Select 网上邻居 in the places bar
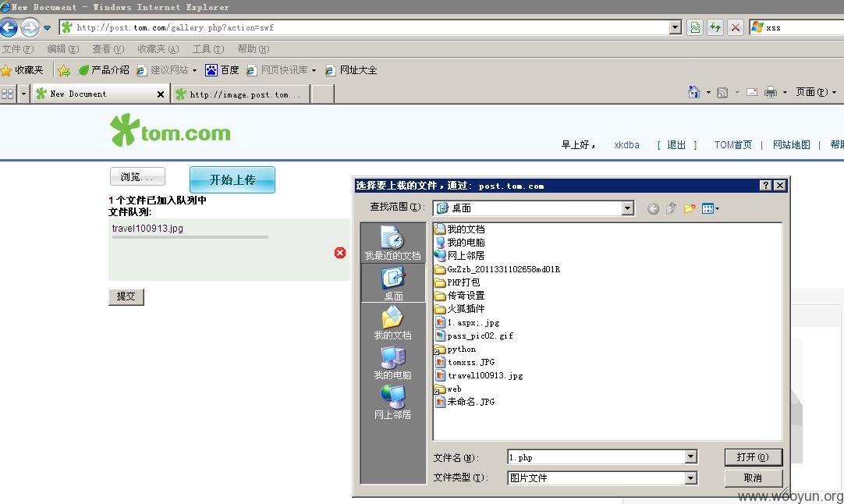844x504 pixels. (393, 403)
